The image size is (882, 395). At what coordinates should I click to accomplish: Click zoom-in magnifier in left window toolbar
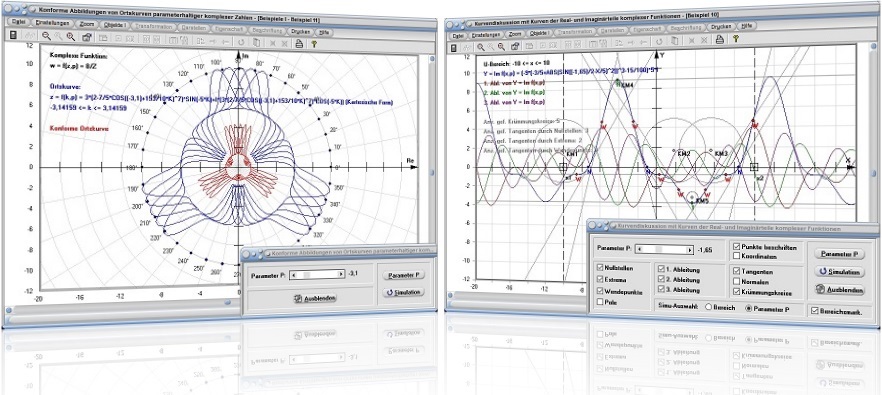pyautogui.click(x=70, y=37)
